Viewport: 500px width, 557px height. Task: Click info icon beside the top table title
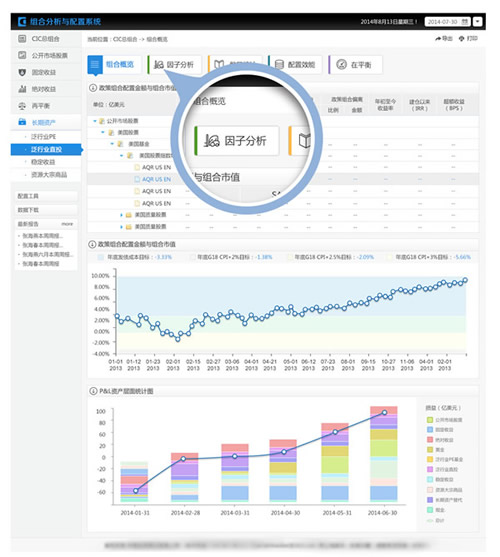click(x=92, y=87)
